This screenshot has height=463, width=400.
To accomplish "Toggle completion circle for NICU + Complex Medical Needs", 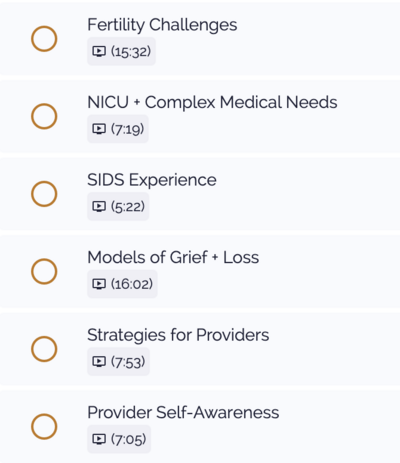I will pyautogui.click(x=44, y=116).
